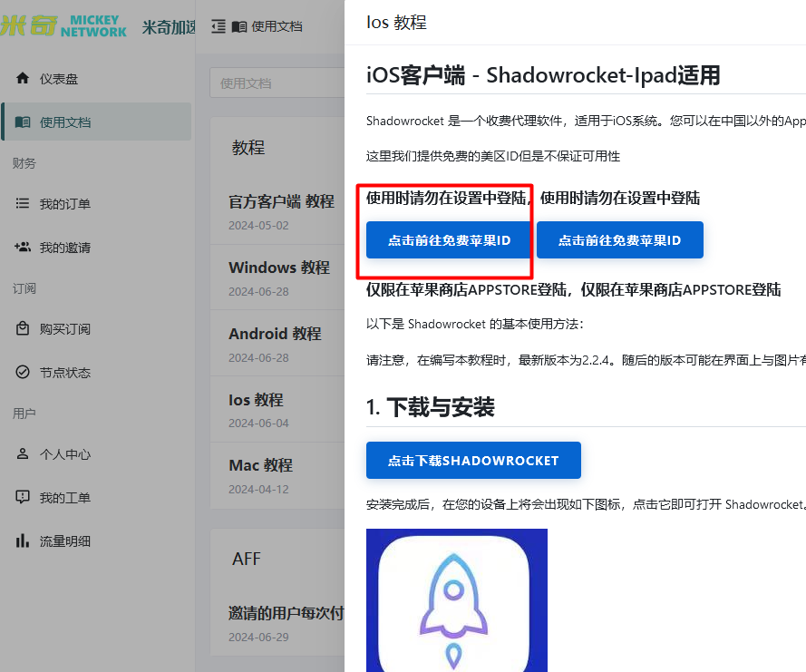Click the list icon for 我的订单
This screenshot has height=672, width=806.
point(23,203)
